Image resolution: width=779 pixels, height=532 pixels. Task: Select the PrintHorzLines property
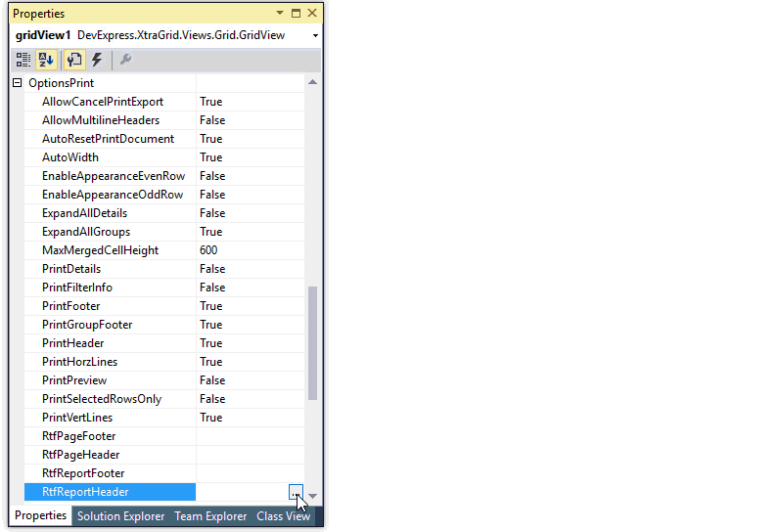pyautogui.click(x=110, y=362)
